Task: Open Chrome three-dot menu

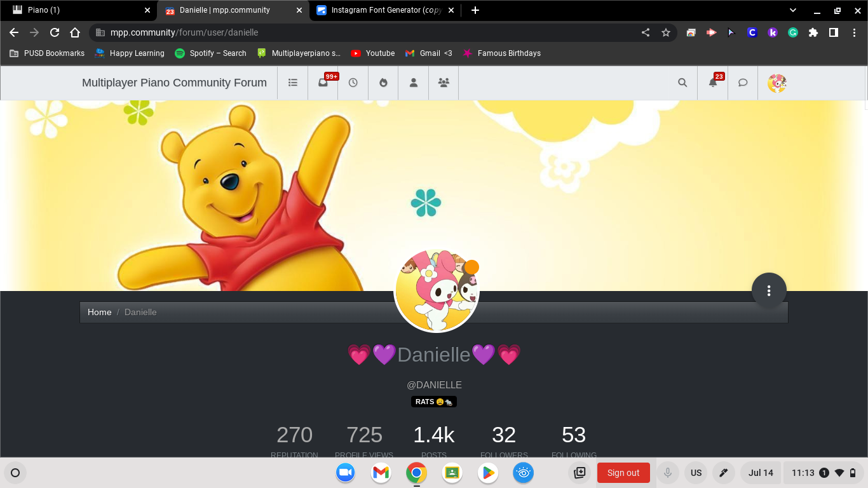Action: (x=854, y=32)
